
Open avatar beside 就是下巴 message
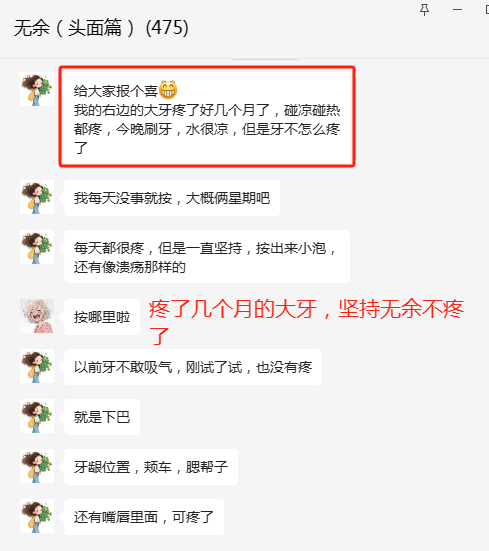[37, 416]
